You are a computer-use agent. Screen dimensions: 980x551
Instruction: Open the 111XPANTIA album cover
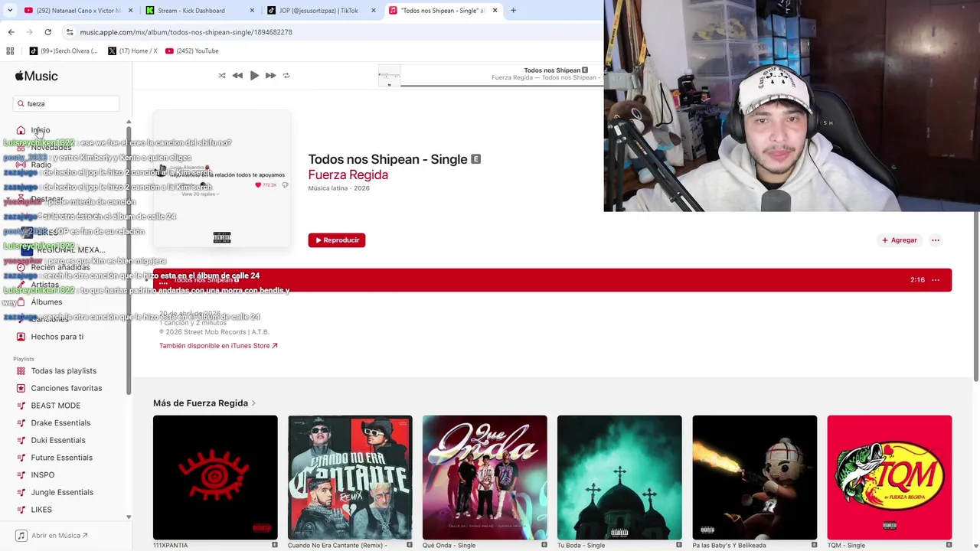215,478
